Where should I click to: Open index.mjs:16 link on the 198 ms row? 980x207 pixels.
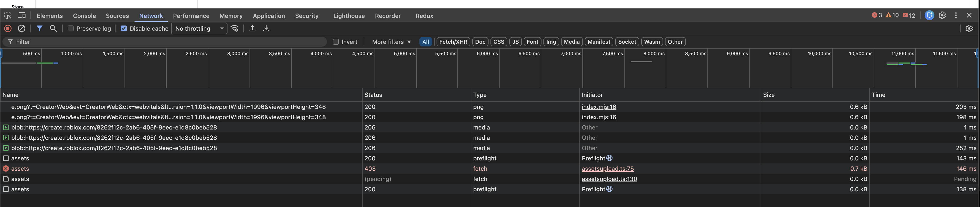click(599, 117)
